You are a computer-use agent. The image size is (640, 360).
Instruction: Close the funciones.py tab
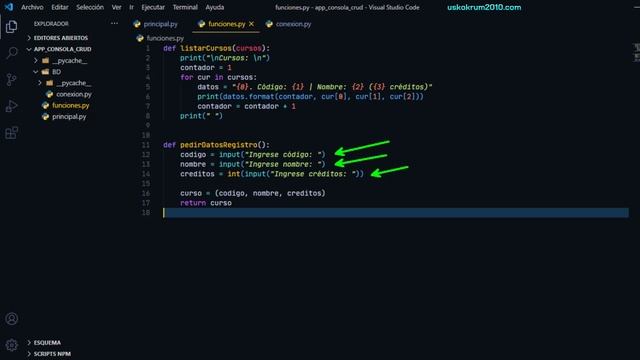251,24
